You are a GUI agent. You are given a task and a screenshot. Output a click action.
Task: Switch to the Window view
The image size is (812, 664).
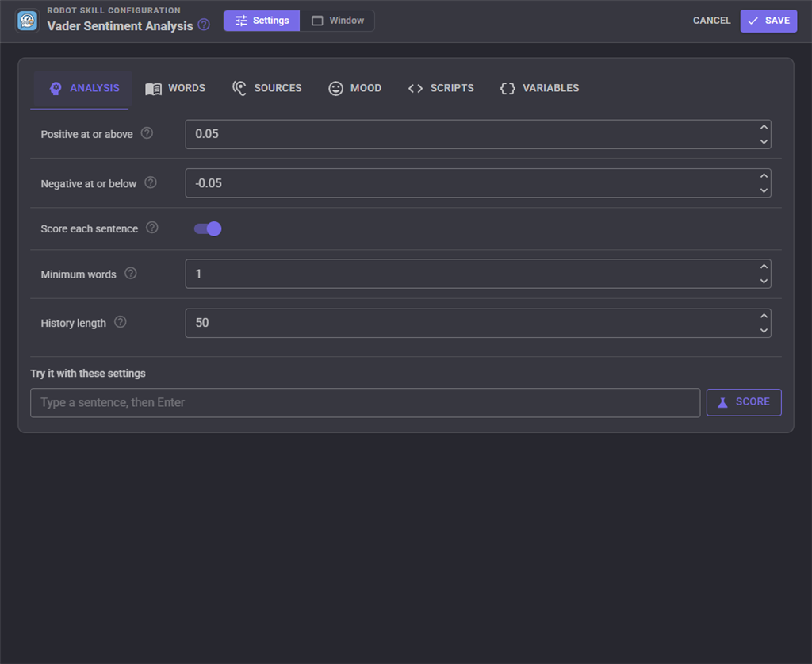point(337,21)
